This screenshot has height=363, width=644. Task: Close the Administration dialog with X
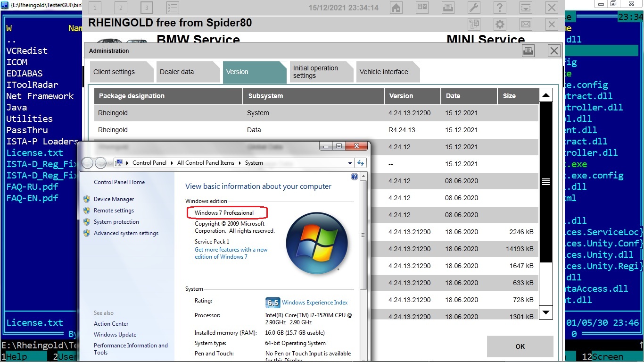(554, 51)
